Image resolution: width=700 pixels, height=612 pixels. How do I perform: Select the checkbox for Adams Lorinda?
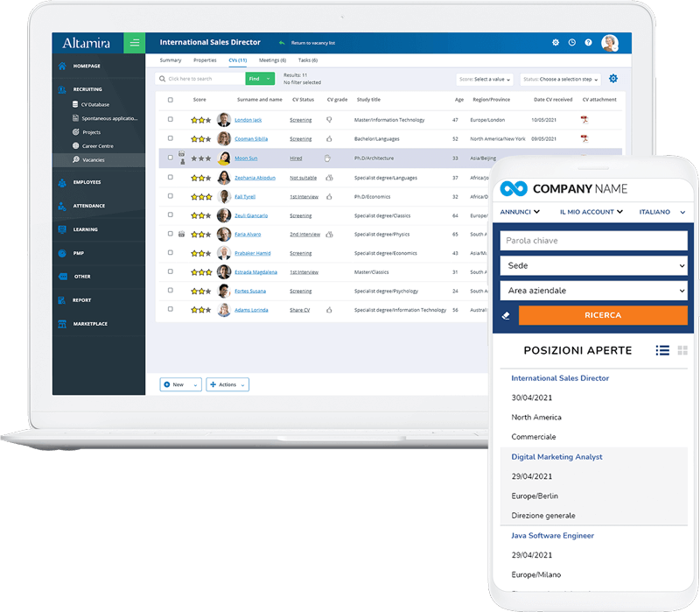(x=170, y=309)
